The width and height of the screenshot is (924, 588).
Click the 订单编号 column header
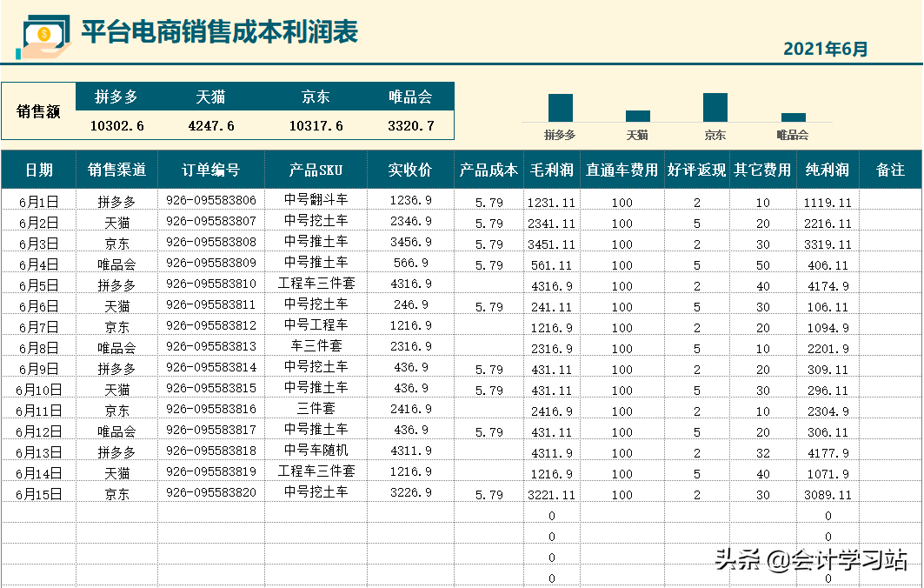pyautogui.click(x=211, y=170)
